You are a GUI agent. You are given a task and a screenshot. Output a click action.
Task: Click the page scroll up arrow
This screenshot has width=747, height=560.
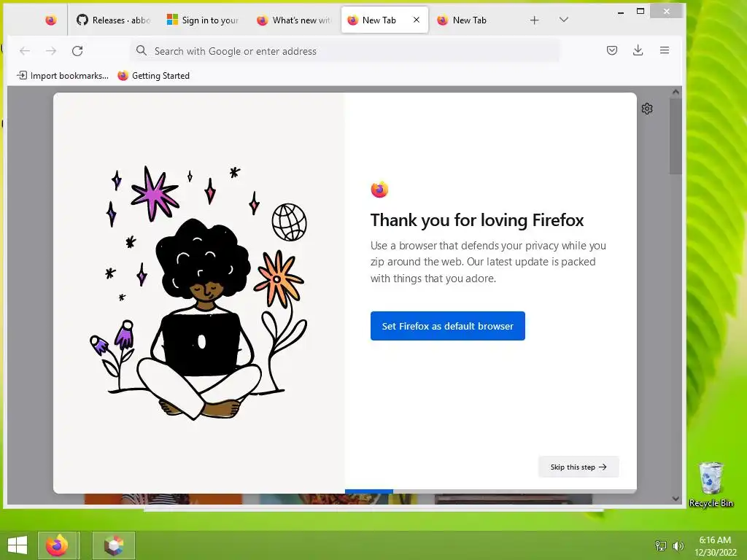[x=676, y=92]
